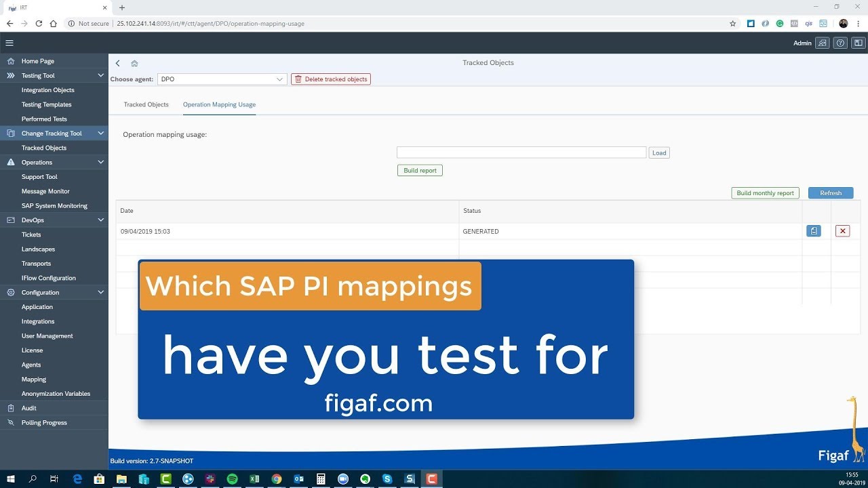The width and height of the screenshot is (868, 488).
Task: Click the browser address bar URL
Action: pyautogui.click(x=210, y=23)
